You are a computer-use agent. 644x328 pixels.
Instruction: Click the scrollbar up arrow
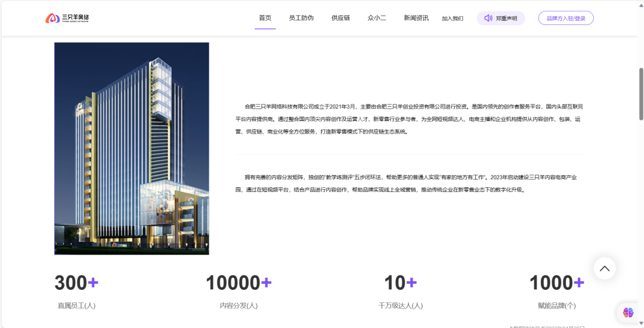(x=640, y=4)
